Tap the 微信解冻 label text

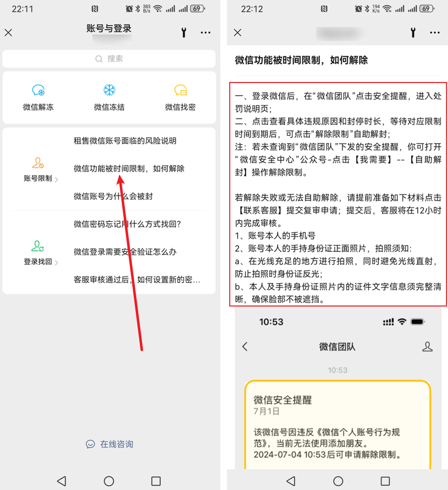pos(38,107)
